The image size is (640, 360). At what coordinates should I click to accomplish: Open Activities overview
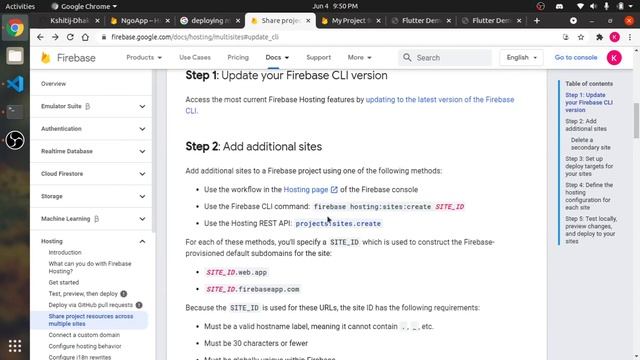[x=20, y=7]
